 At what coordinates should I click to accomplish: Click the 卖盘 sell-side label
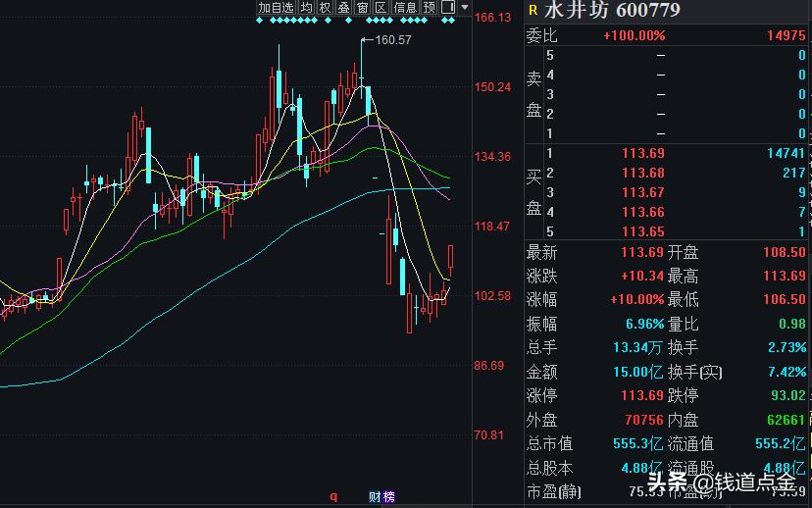[533, 94]
